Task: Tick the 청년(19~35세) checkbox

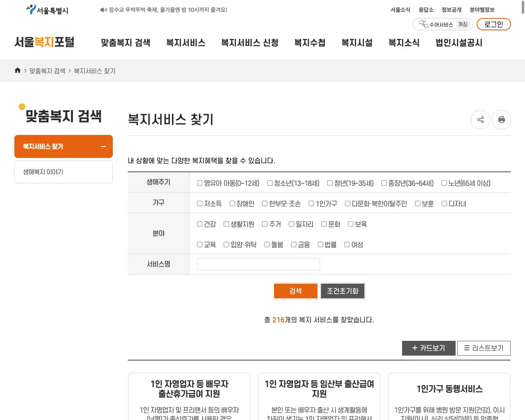Action: coord(330,183)
